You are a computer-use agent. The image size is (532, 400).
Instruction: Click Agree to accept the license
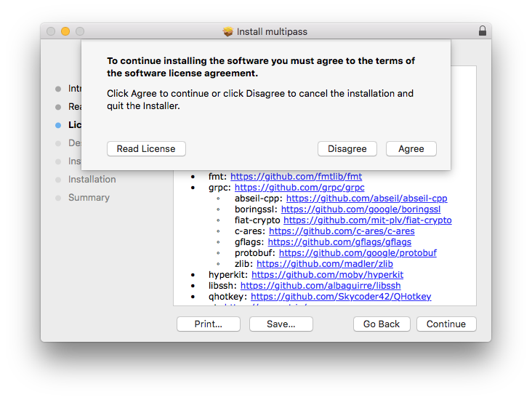point(411,148)
